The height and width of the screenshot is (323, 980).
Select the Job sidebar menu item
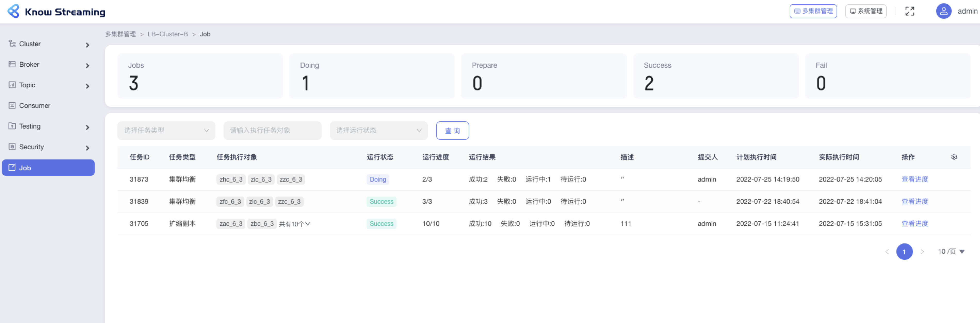[48, 168]
